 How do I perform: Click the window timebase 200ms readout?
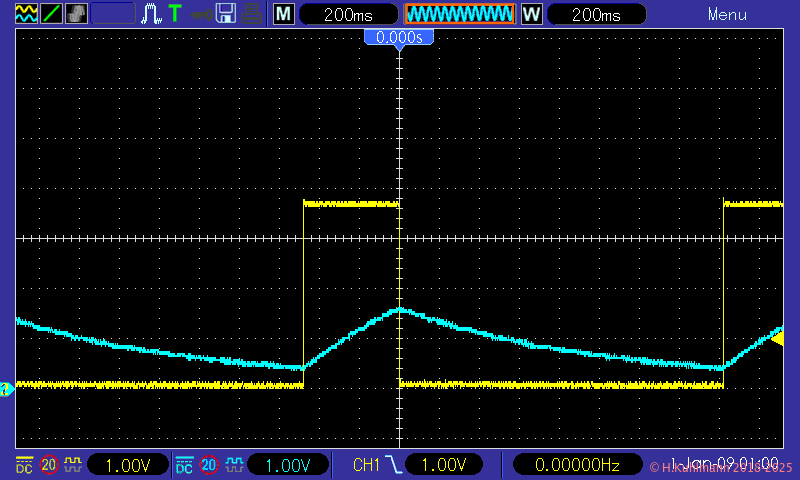pos(597,14)
